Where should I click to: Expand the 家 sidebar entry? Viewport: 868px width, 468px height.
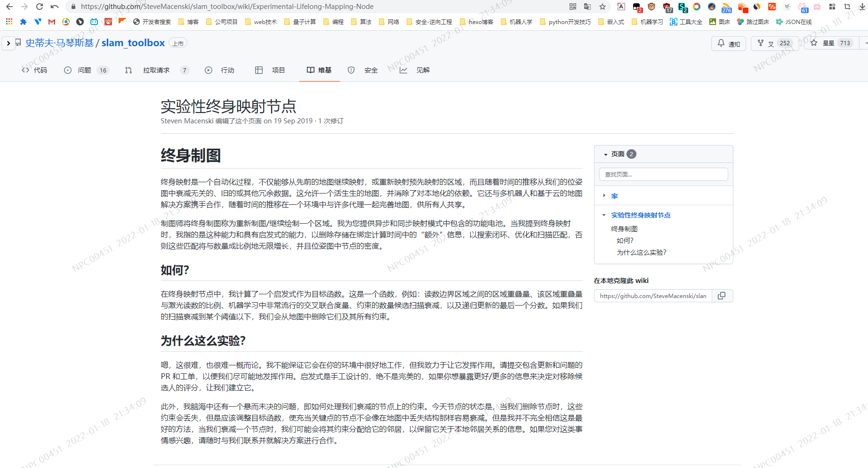(x=604, y=195)
